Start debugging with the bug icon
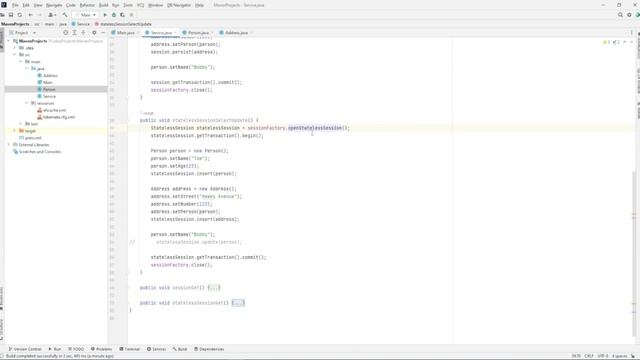640x360 pixels. (x=114, y=15)
